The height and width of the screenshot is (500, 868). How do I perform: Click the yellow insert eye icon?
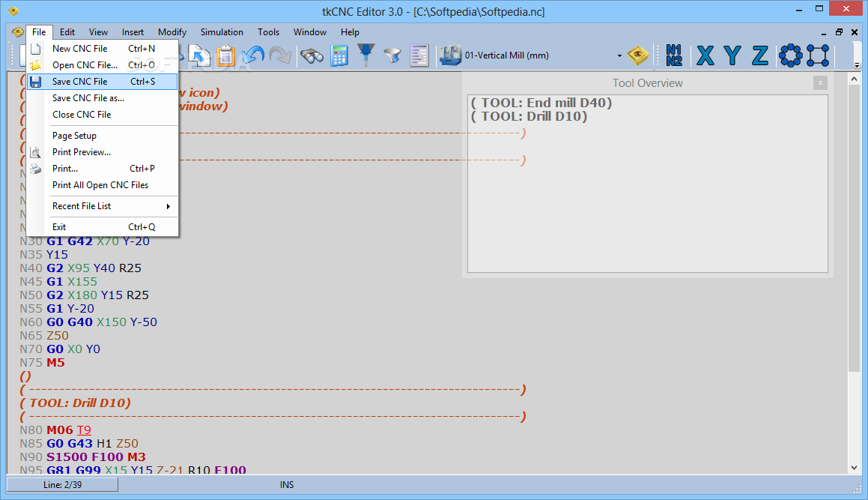click(x=638, y=55)
